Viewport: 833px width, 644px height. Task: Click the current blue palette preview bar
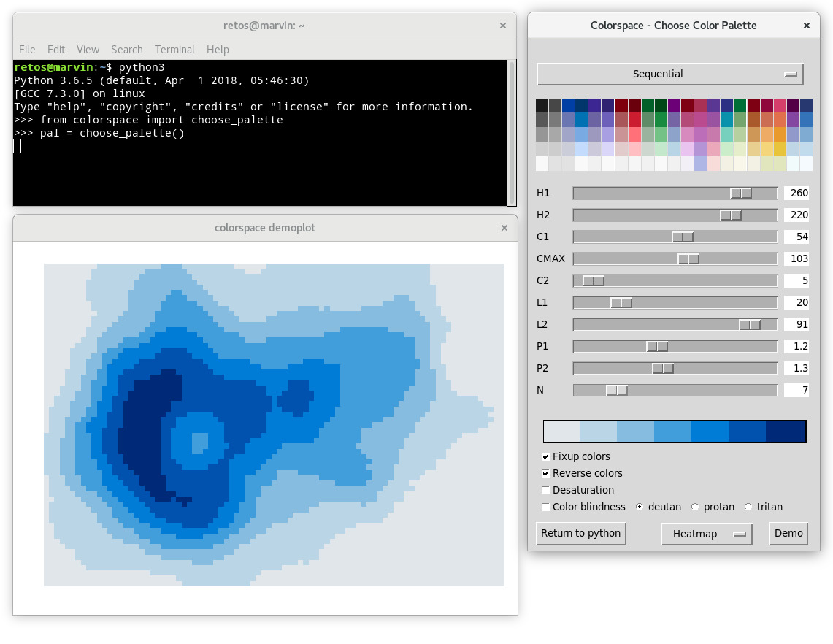[673, 431]
